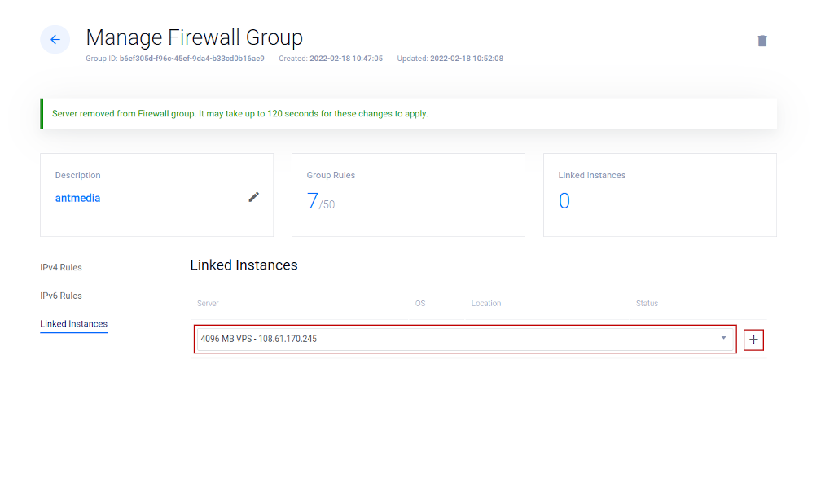Click the Location column header
The height and width of the screenshot is (504, 834).
tap(486, 304)
